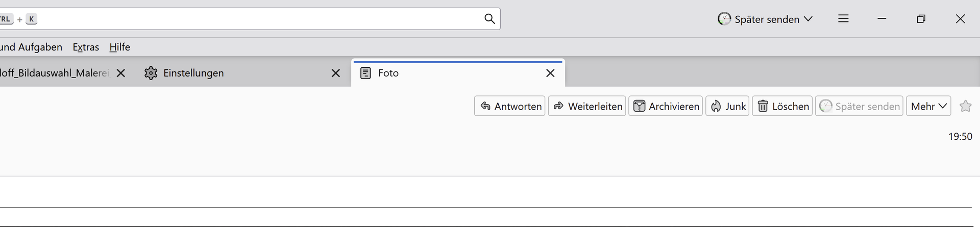Focus the global search input field
The height and width of the screenshot is (227, 980).
point(255,19)
